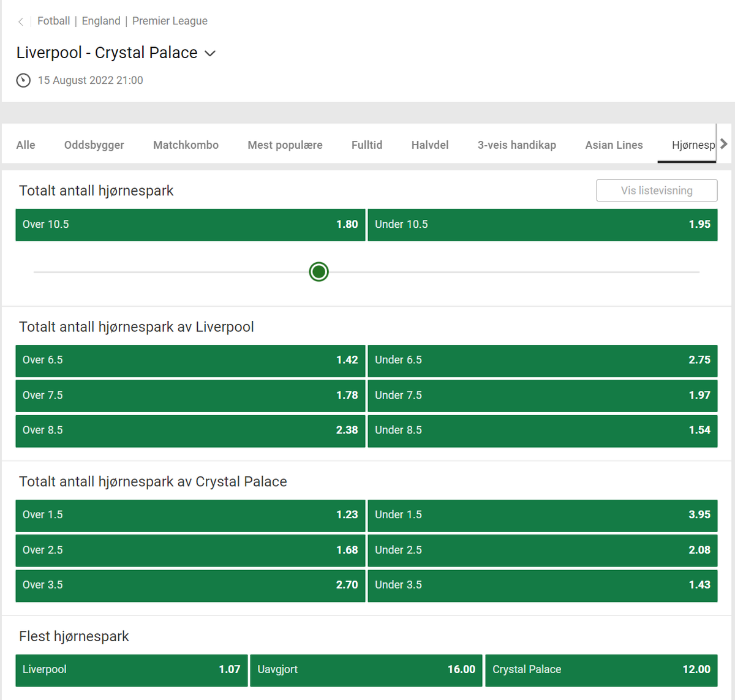Bet Over 10.5 total corners at 1.80
Screen dimensions: 735x700
(190, 225)
